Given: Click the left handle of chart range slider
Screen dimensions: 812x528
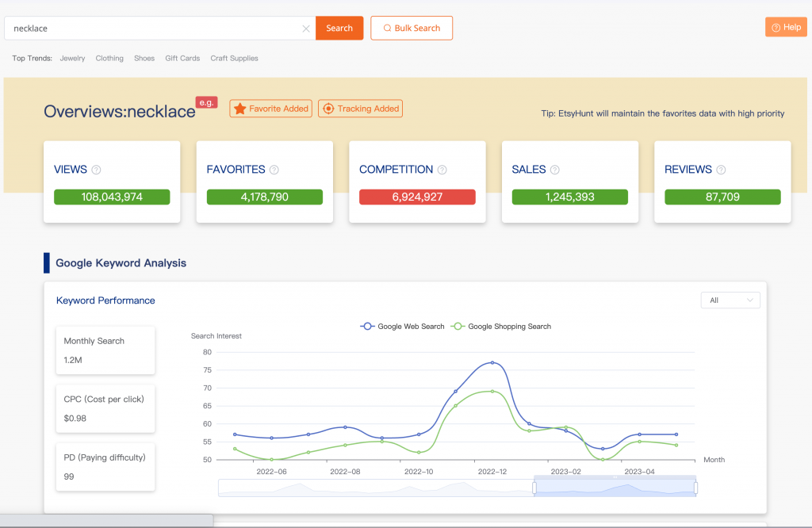Looking at the screenshot, I should click(x=534, y=487).
